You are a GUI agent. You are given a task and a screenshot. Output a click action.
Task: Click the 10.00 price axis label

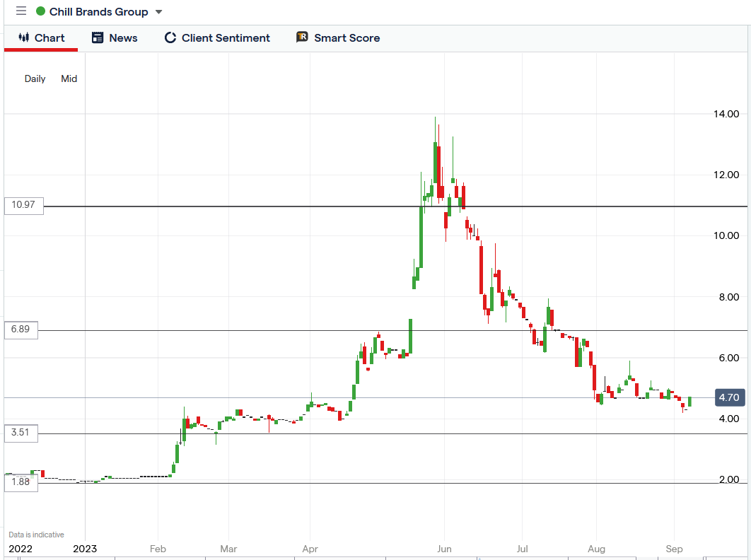[x=726, y=235]
